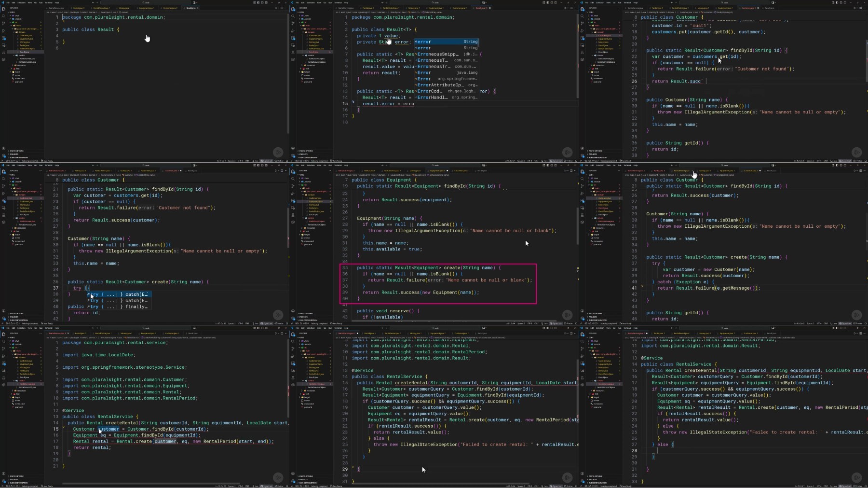Open Source Control in the autocomplete popup frame
Viewport: 868px width, 488px height.
click(293, 23)
